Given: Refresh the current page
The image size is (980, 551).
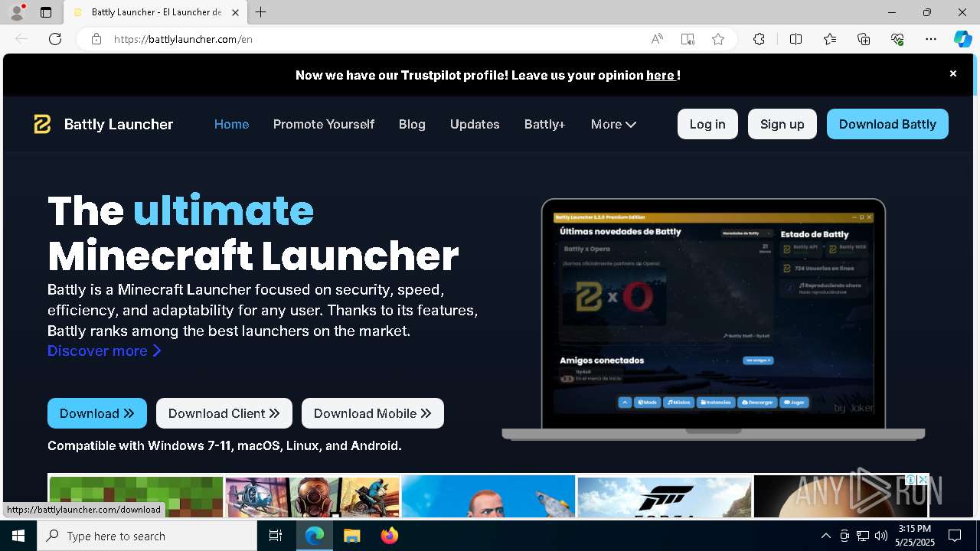Looking at the screenshot, I should point(55,39).
